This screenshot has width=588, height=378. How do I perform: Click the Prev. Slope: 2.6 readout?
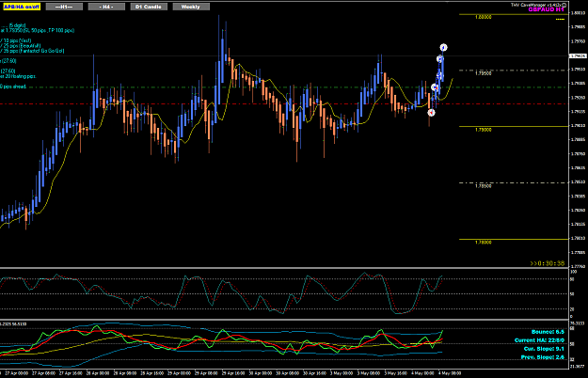coord(543,357)
